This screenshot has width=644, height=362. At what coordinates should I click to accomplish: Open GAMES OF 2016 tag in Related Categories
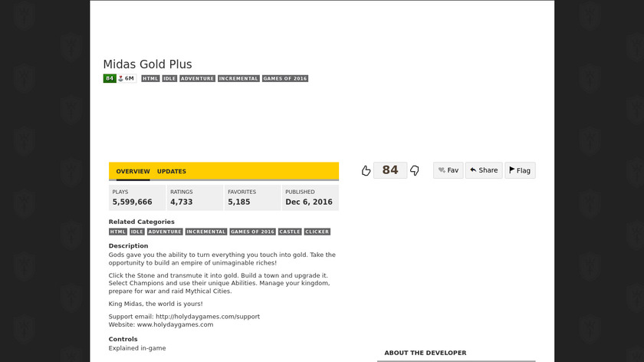[252, 232]
